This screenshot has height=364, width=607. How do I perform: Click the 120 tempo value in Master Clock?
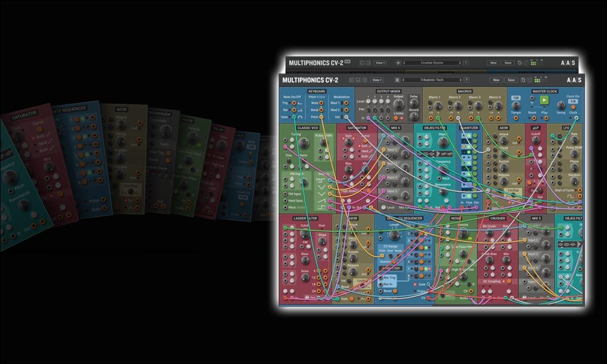click(x=516, y=98)
